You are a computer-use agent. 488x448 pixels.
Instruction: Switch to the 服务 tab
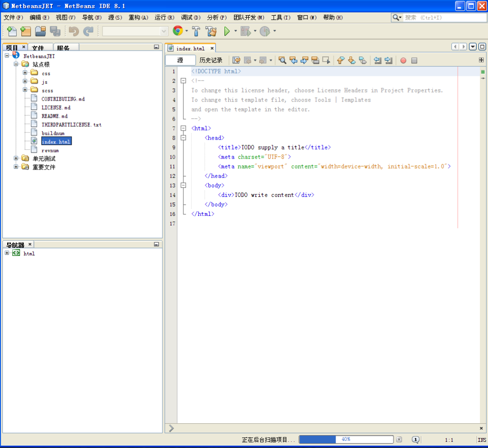tap(63, 48)
